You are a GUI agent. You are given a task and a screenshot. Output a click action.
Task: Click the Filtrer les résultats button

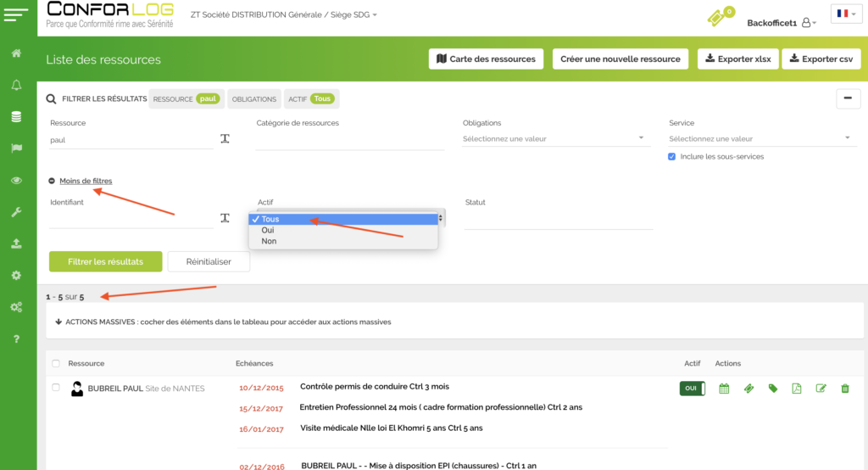[105, 261]
